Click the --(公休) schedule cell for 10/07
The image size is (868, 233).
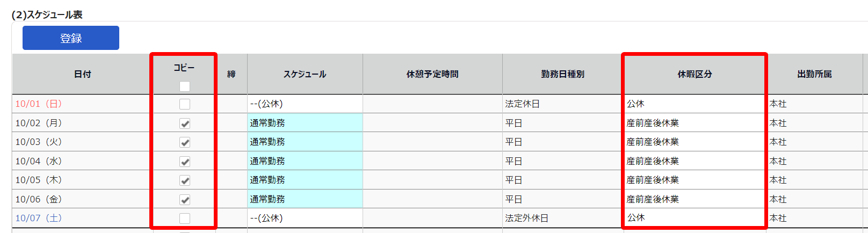click(x=266, y=218)
